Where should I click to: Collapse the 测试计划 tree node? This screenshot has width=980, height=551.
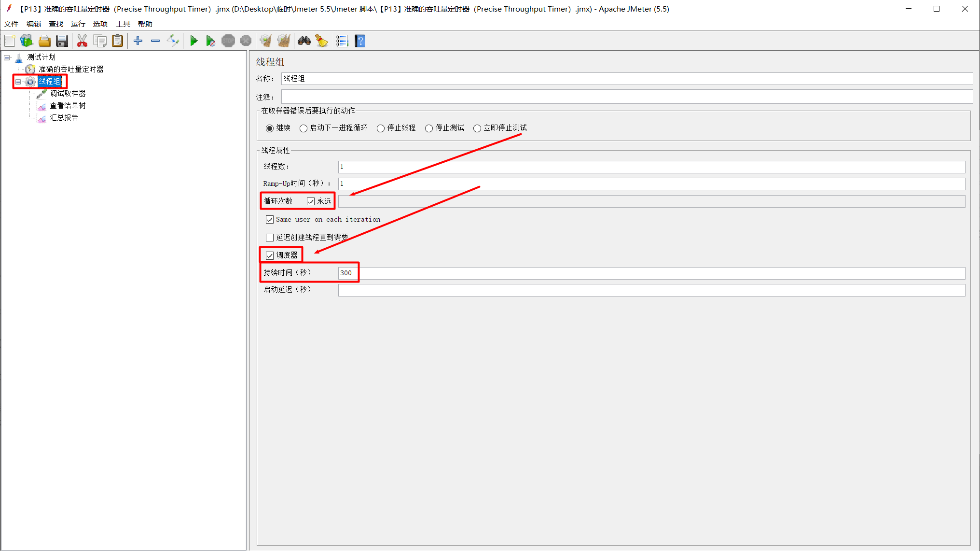pos(7,57)
